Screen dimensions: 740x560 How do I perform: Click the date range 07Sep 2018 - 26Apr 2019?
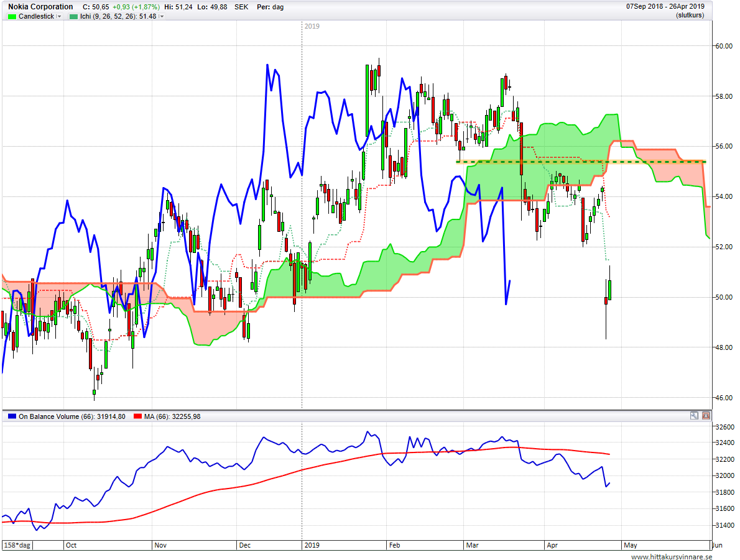[x=665, y=7]
